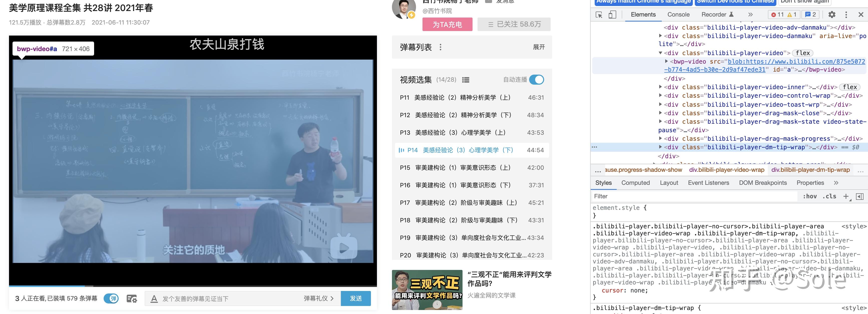868x314 pixels.
Task: Expand the bwp-video element node
Action: coord(666,61)
